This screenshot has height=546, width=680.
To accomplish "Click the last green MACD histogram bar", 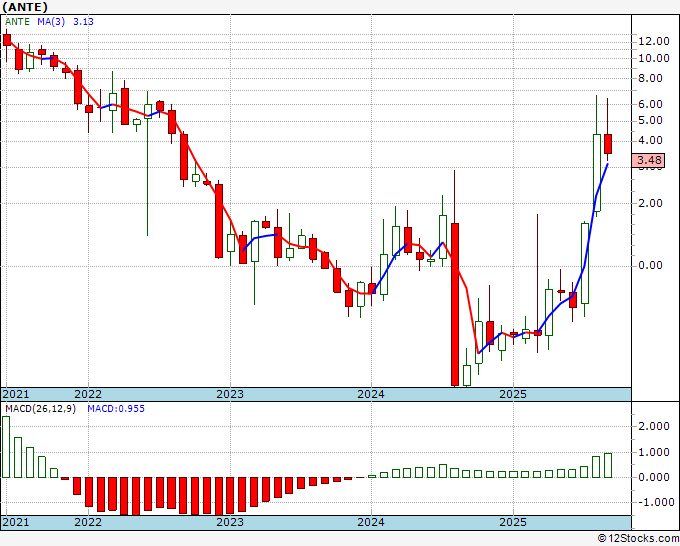I will (608, 465).
